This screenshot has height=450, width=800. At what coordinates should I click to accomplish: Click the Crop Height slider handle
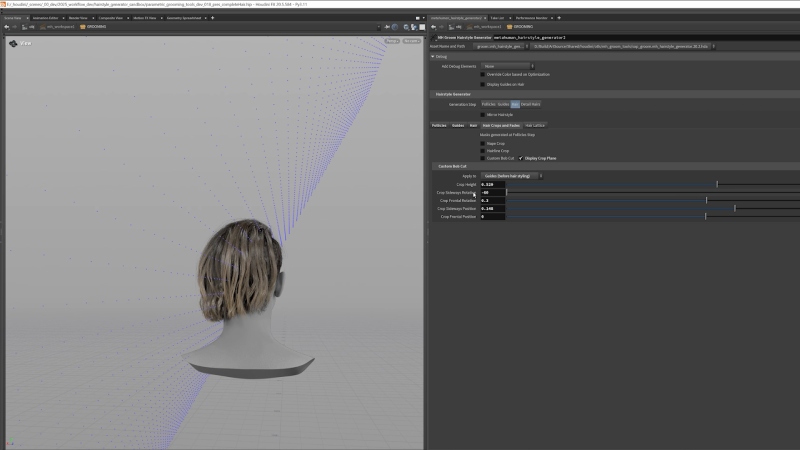click(717, 184)
